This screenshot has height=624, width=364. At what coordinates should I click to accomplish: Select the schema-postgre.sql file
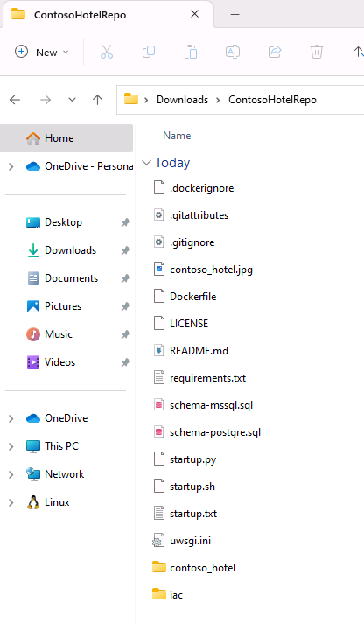coord(215,432)
